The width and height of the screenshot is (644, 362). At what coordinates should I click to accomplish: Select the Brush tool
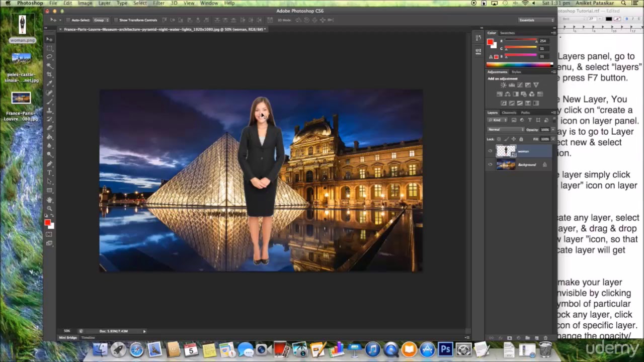(x=49, y=102)
